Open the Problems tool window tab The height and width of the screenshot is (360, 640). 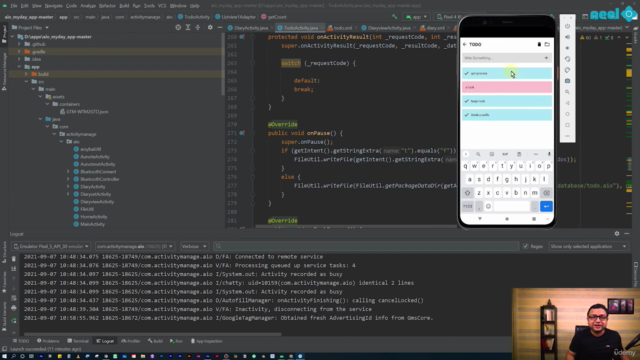pyautogui.click(x=48, y=341)
